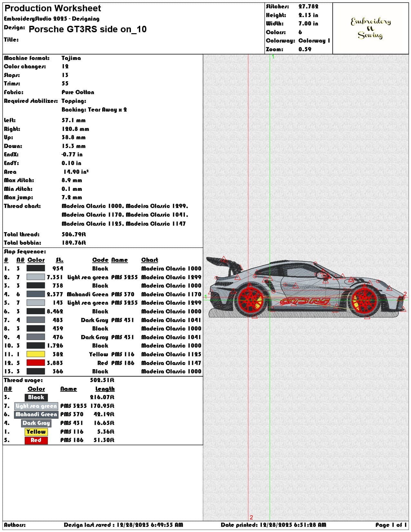Click the Total bobbin value 189.76ft
Viewport: 411px width, 532px height.
74,243
